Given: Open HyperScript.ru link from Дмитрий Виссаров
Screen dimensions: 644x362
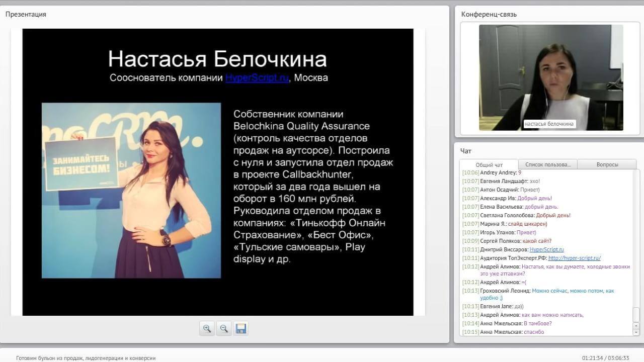Looking at the screenshot, I should pyautogui.click(x=547, y=249).
